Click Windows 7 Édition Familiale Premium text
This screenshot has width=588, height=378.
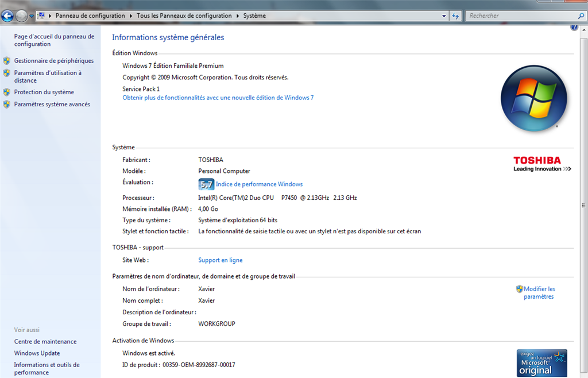point(173,65)
